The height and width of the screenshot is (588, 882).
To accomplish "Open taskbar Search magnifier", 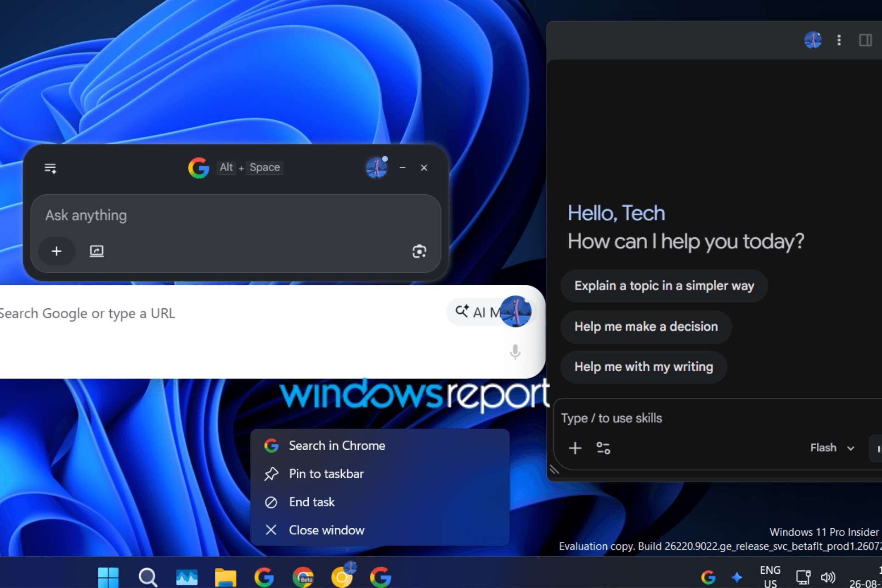I will pos(148,577).
